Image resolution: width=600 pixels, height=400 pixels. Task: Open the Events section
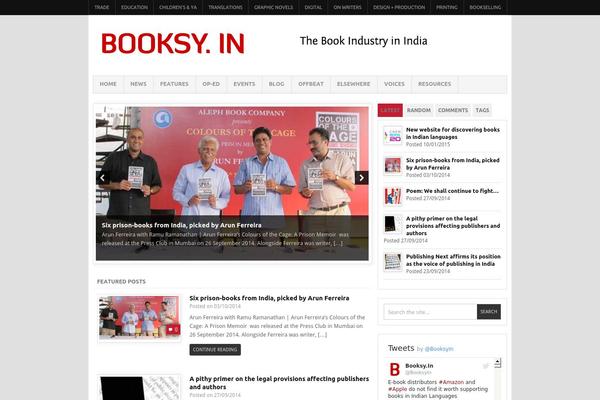[x=245, y=84]
